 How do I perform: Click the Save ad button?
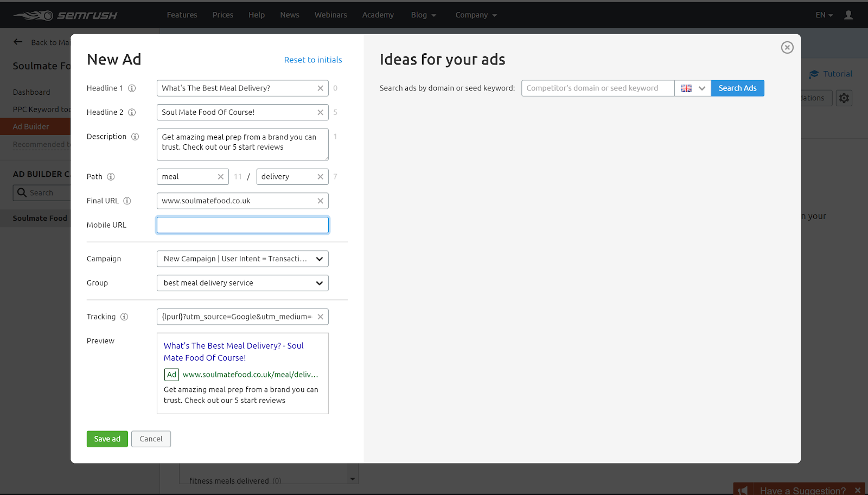[107, 439]
